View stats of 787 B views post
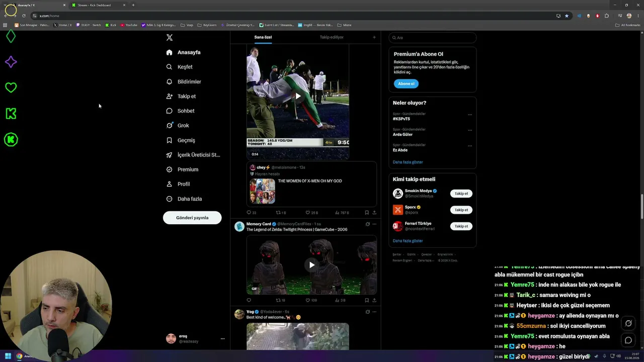644x362 pixels. 342,213
